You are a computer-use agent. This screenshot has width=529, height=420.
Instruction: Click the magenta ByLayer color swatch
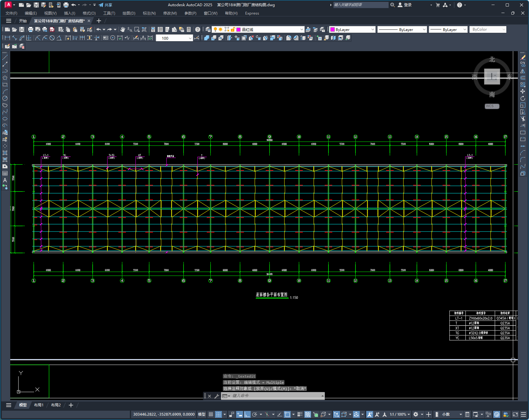333,29
